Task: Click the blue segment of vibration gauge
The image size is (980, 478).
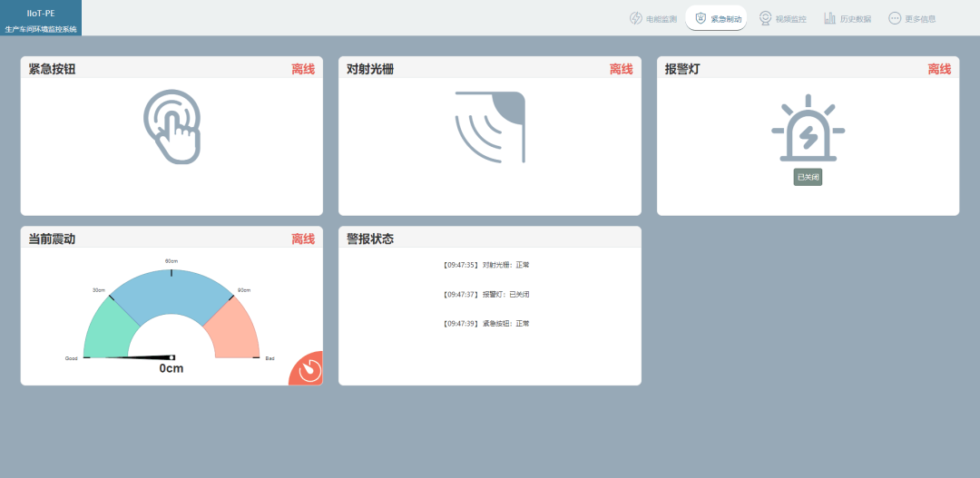Action: [171, 294]
